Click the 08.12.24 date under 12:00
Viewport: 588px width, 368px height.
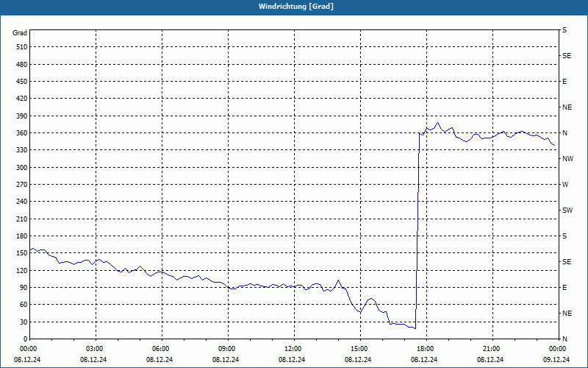292,359
